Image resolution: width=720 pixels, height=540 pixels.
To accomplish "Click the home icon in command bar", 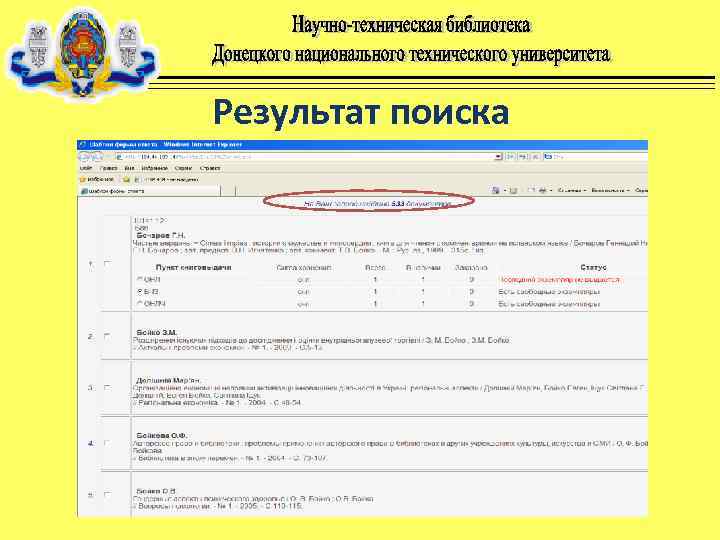I will 495,190.
